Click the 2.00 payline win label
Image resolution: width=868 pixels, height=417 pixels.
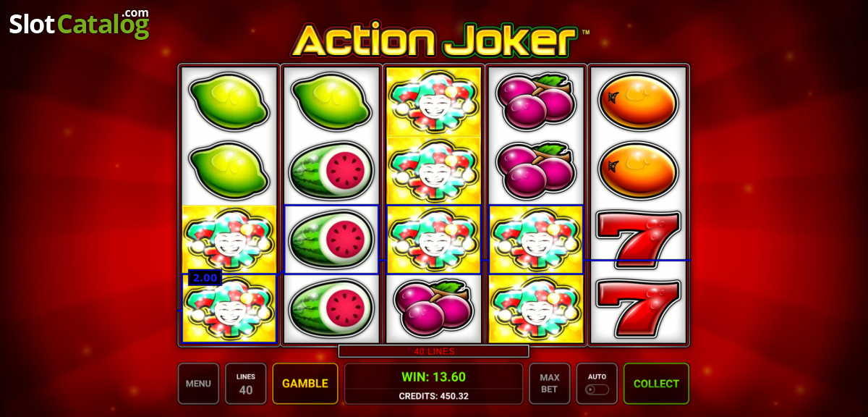pyautogui.click(x=205, y=277)
